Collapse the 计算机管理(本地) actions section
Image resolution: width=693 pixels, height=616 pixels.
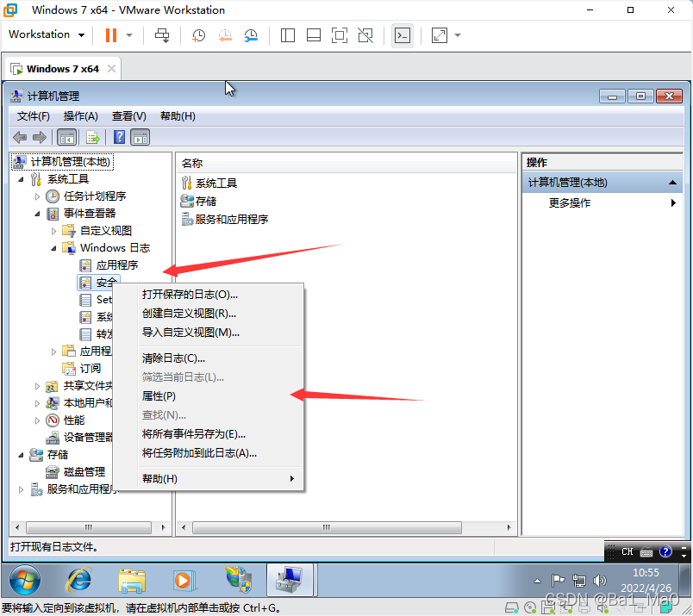(x=672, y=183)
